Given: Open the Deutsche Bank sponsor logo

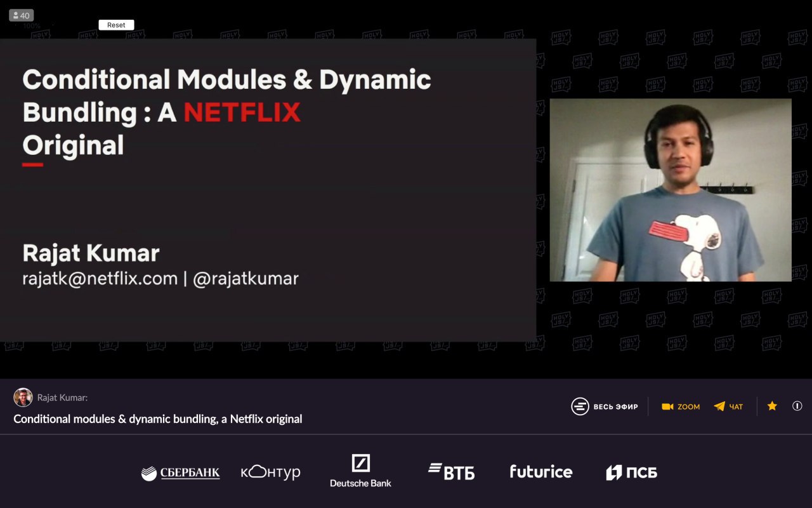Looking at the screenshot, I should point(360,471).
